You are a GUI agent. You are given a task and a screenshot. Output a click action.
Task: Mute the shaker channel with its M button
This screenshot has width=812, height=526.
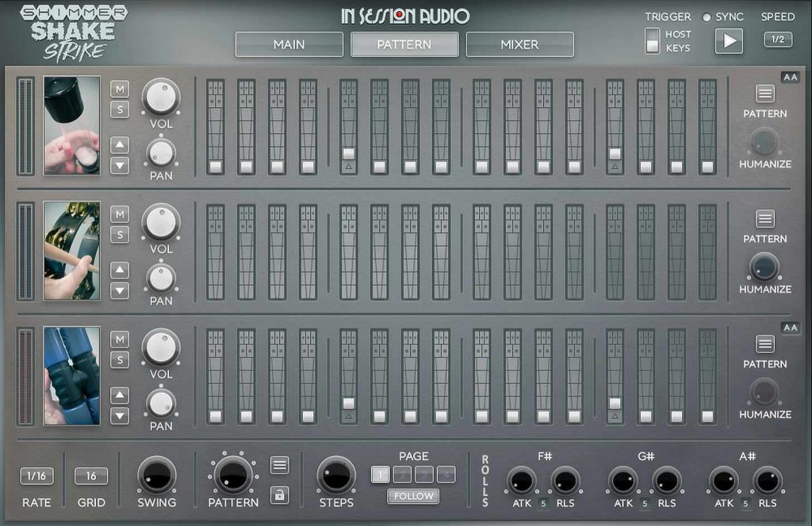[120, 88]
